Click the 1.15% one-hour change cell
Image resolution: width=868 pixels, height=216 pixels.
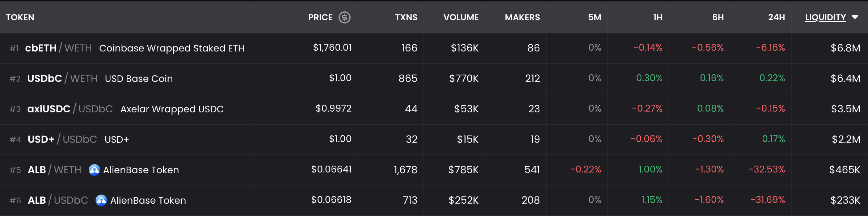(652, 200)
